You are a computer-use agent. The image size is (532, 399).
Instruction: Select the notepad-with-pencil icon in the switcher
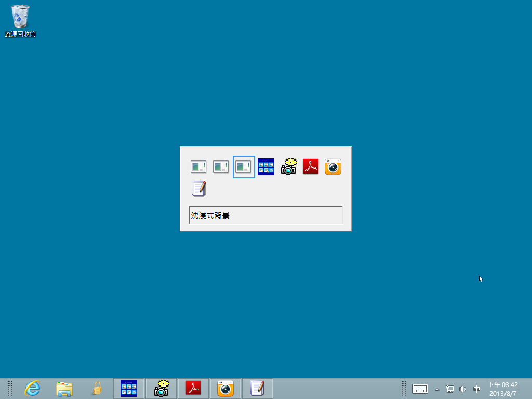[199, 188]
